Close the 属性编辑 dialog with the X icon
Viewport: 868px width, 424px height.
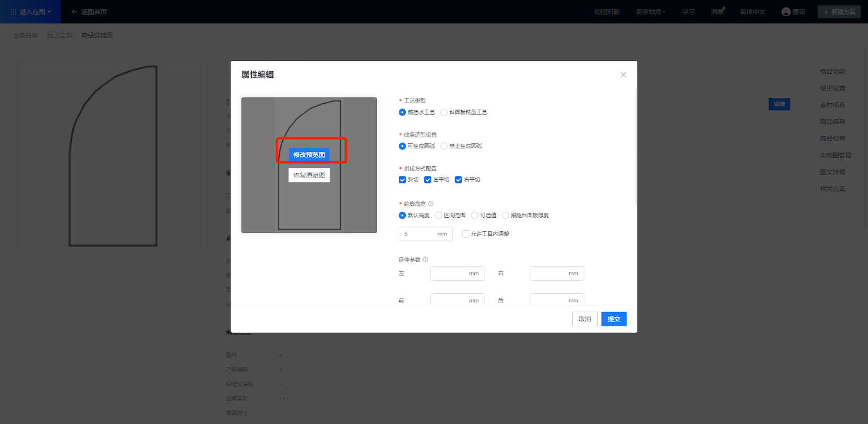click(x=623, y=75)
